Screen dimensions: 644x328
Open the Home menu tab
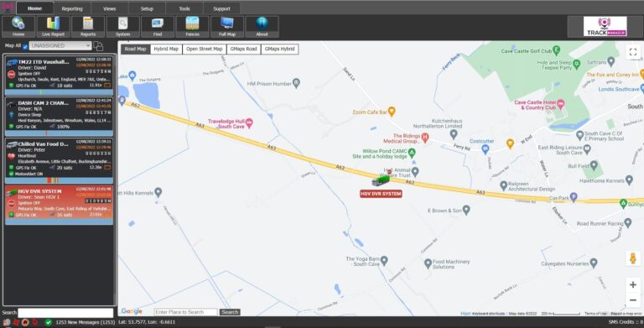34,8
